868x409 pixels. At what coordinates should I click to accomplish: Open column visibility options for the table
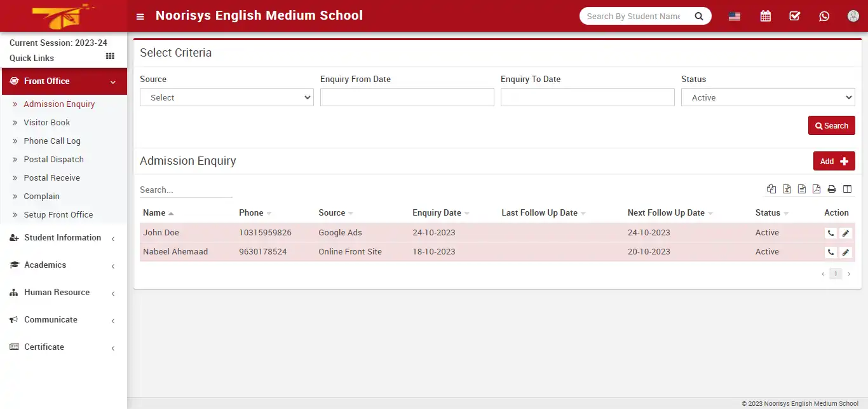click(x=847, y=189)
